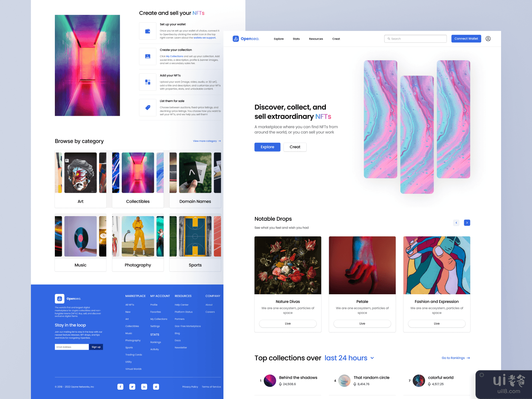
Task: Open the Facebook icon in the footer
Action: [120, 387]
